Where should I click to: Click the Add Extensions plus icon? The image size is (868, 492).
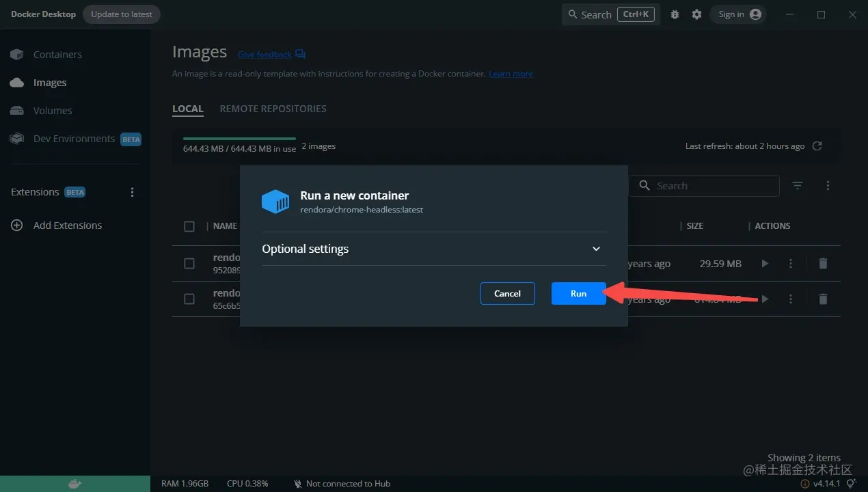17,225
